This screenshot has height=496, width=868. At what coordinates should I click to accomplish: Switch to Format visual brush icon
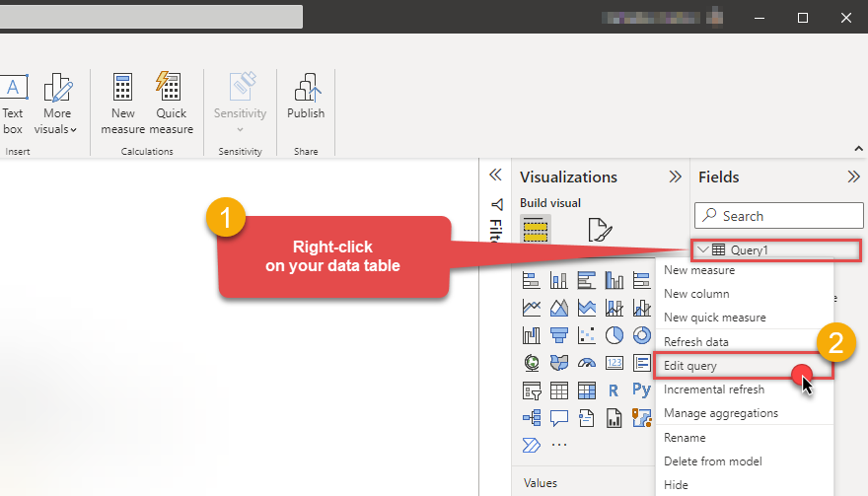click(600, 230)
